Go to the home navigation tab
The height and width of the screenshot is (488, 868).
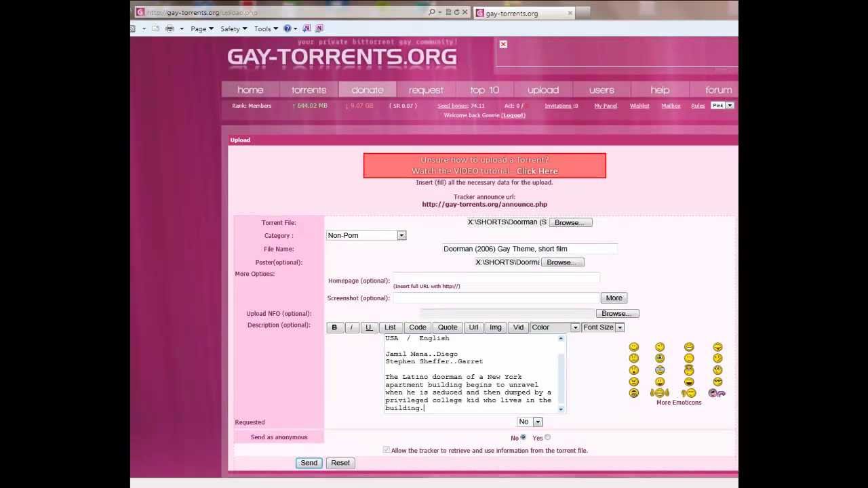pos(250,90)
